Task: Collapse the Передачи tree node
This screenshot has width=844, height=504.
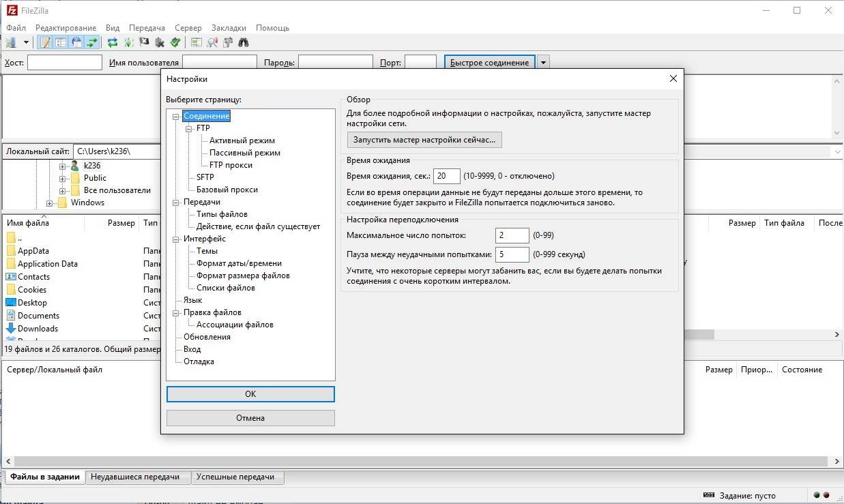Action: pos(176,203)
